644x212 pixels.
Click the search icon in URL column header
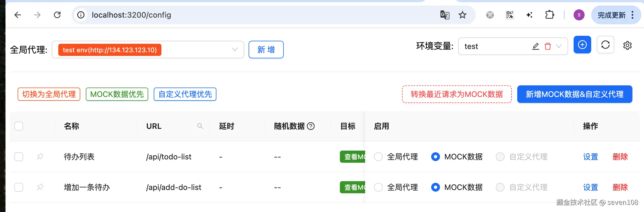(x=200, y=126)
